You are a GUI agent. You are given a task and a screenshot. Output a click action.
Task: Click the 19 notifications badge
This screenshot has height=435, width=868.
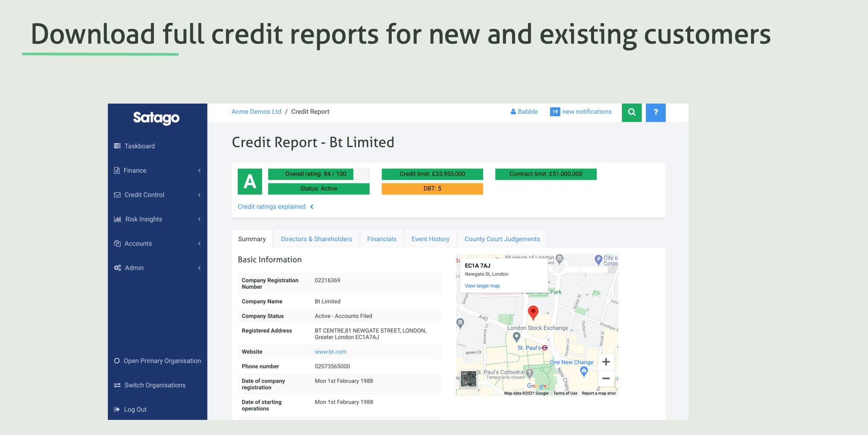[555, 112]
